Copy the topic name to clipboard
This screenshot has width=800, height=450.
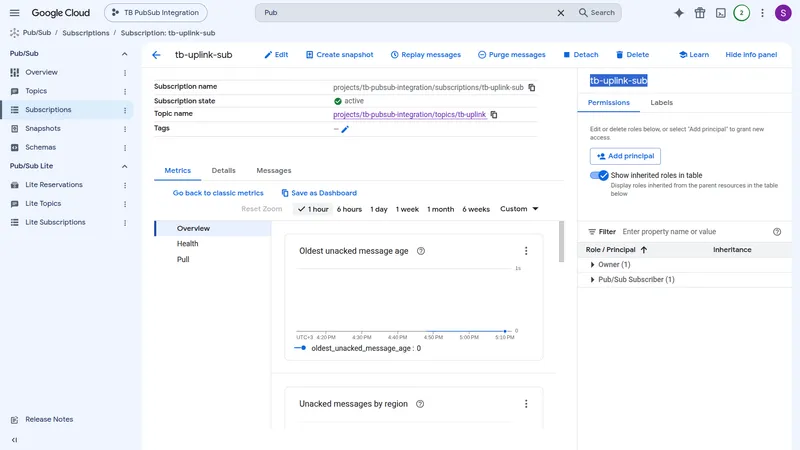(x=494, y=115)
